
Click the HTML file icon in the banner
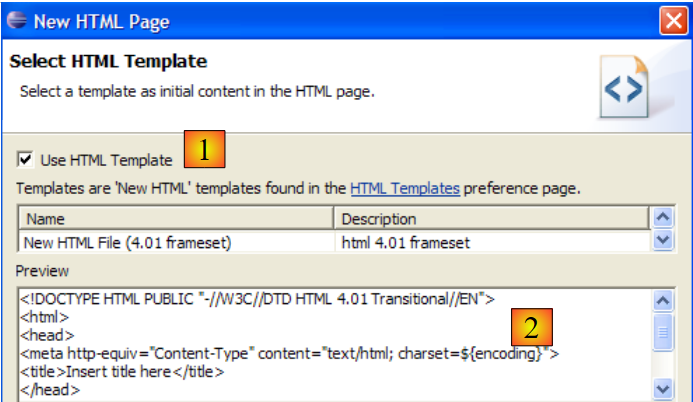pyautogui.click(x=624, y=91)
